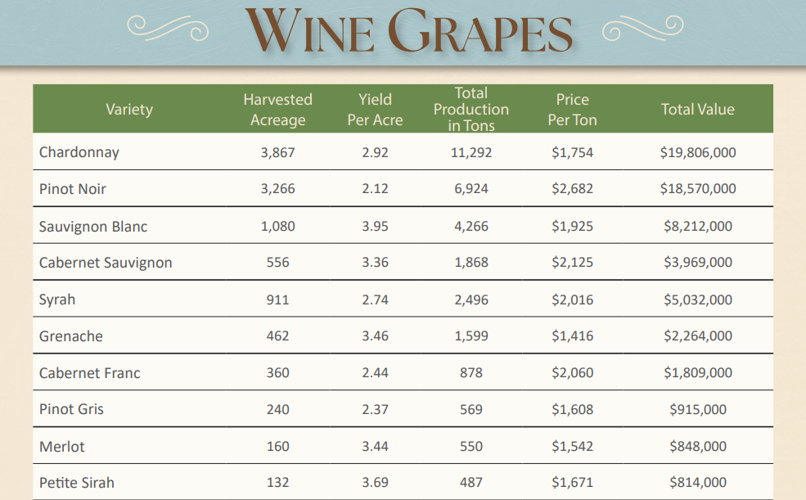Click Grenache's yield per acre 3.46

click(x=375, y=336)
